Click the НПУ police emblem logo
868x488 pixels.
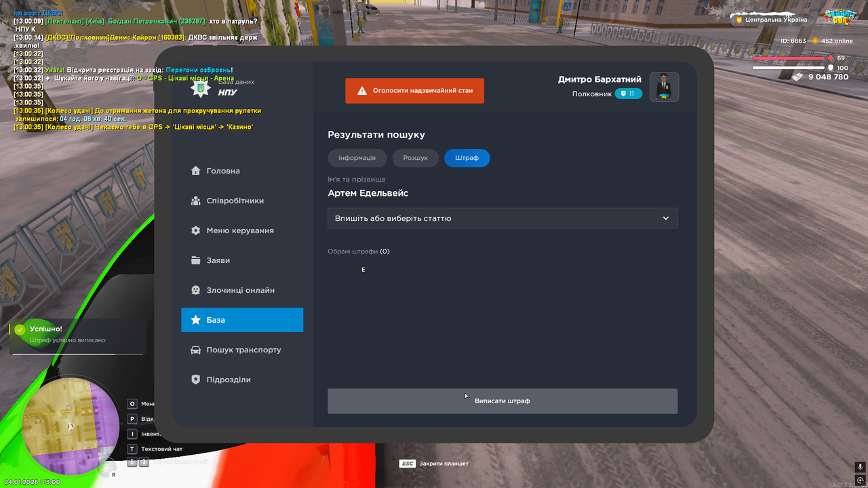[199, 88]
